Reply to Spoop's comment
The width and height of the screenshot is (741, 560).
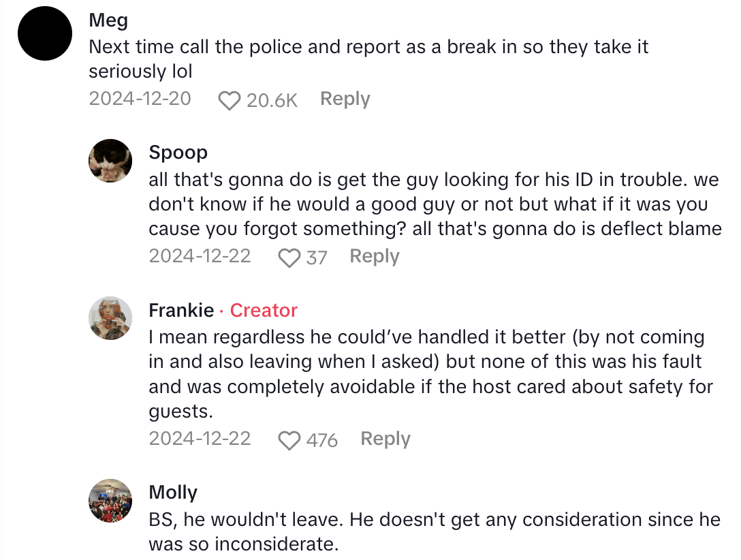click(x=374, y=257)
